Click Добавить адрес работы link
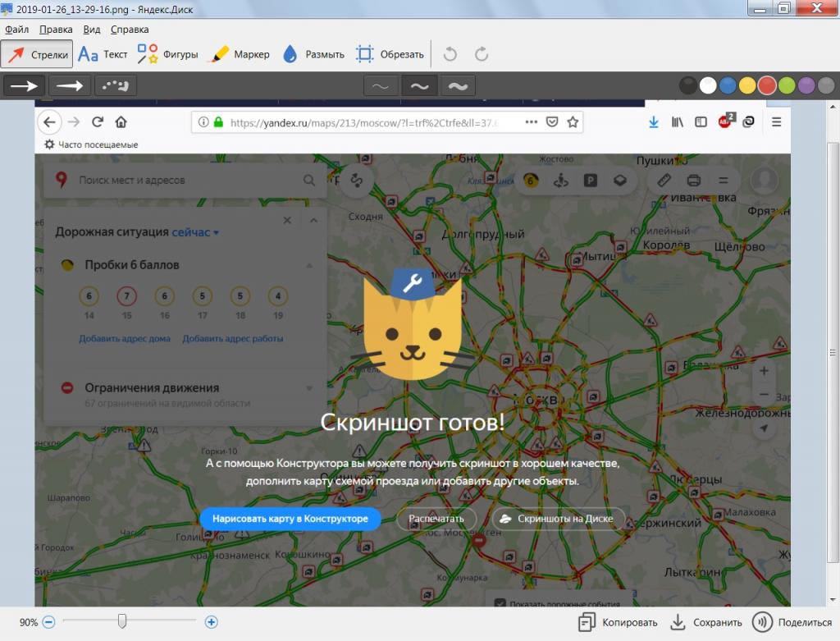The width and height of the screenshot is (840, 641). coord(232,338)
